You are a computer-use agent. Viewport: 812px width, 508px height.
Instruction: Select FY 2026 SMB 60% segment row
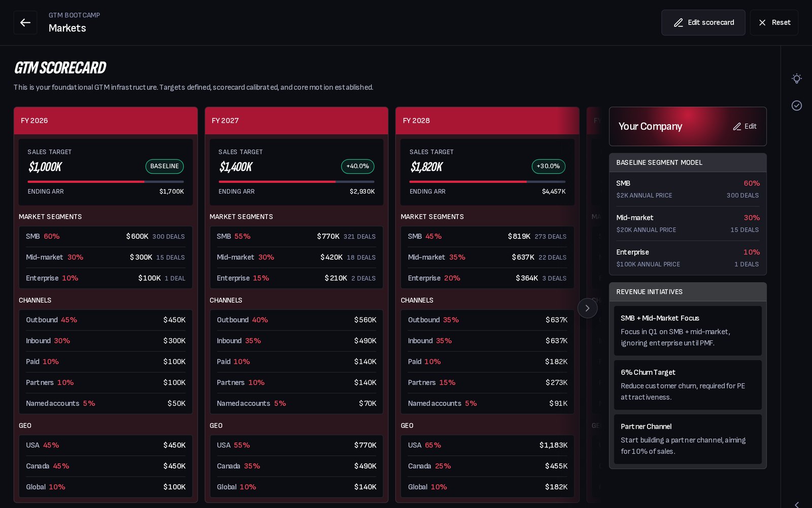[x=106, y=237]
